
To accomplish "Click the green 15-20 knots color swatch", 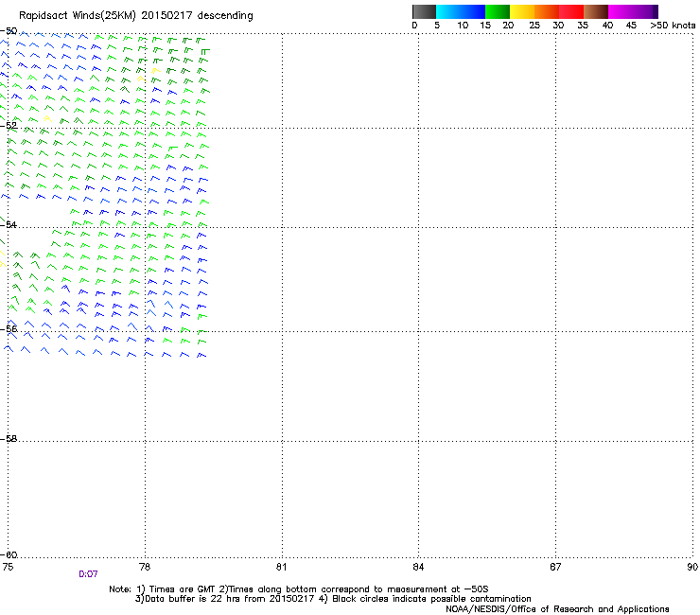I will click(498, 11).
